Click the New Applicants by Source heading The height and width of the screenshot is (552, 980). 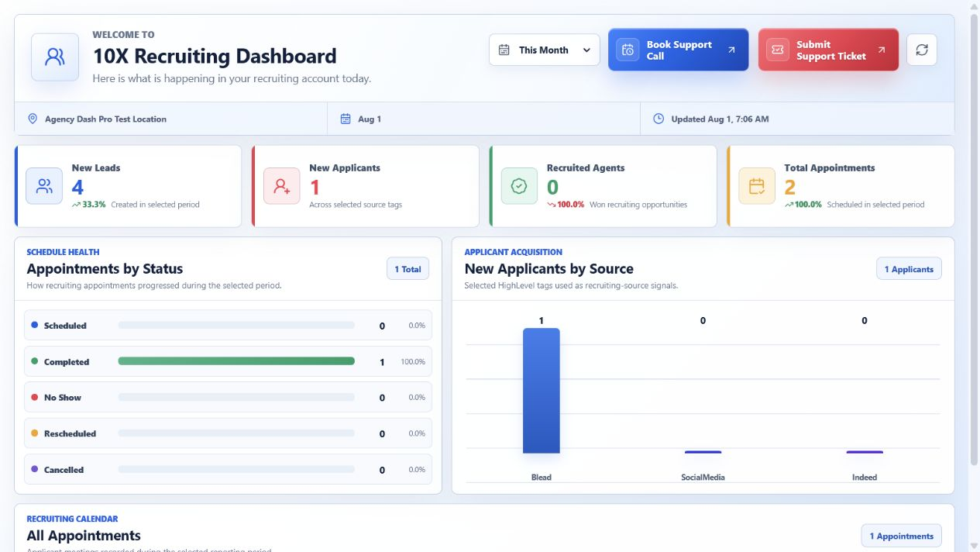coord(549,269)
